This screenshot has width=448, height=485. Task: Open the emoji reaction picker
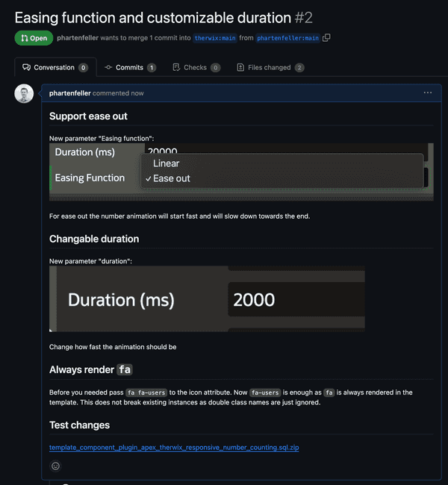click(x=55, y=466)
